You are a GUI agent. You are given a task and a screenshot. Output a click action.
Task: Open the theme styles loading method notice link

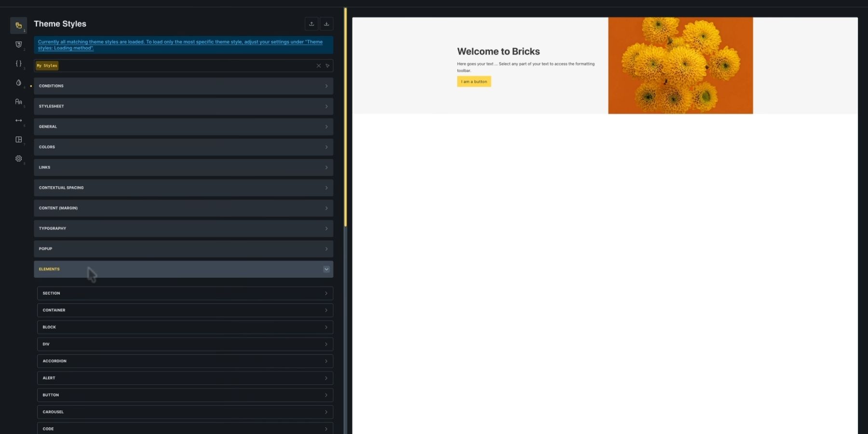(180, 45)
